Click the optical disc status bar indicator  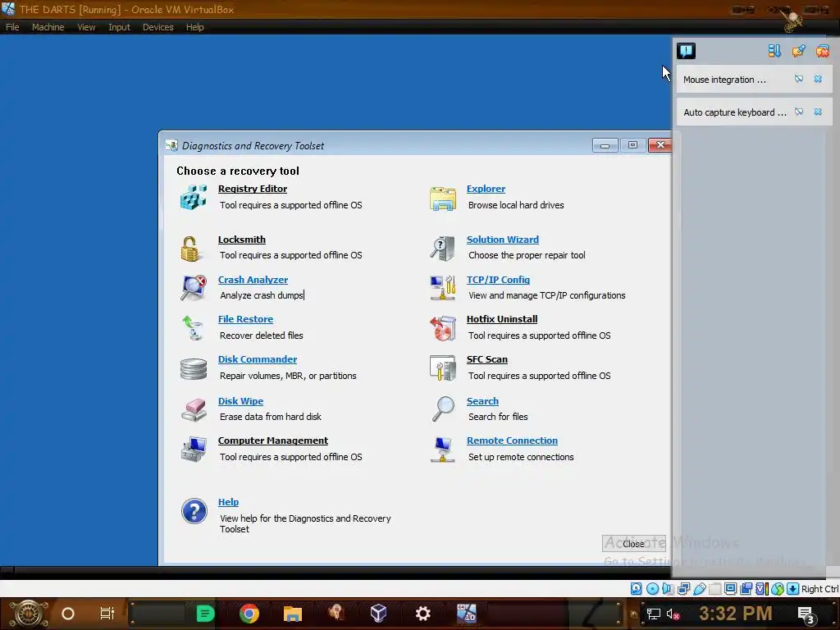point(652,589)
